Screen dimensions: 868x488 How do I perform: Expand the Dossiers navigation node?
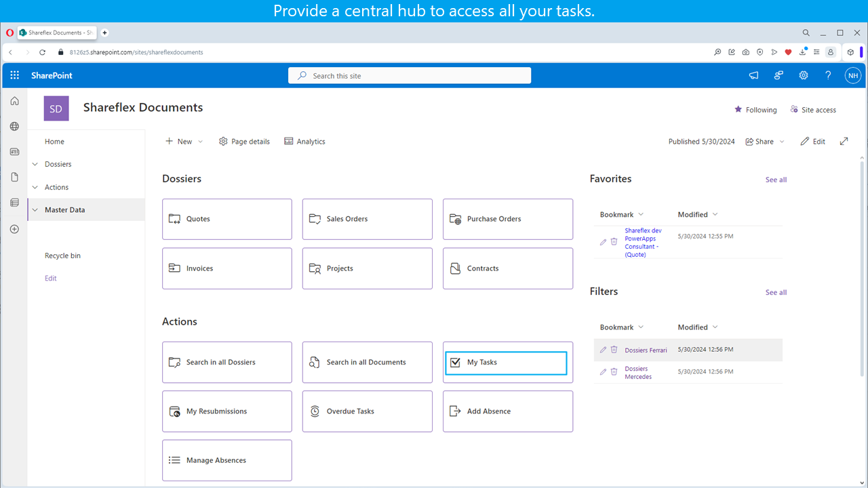point(35,164)
